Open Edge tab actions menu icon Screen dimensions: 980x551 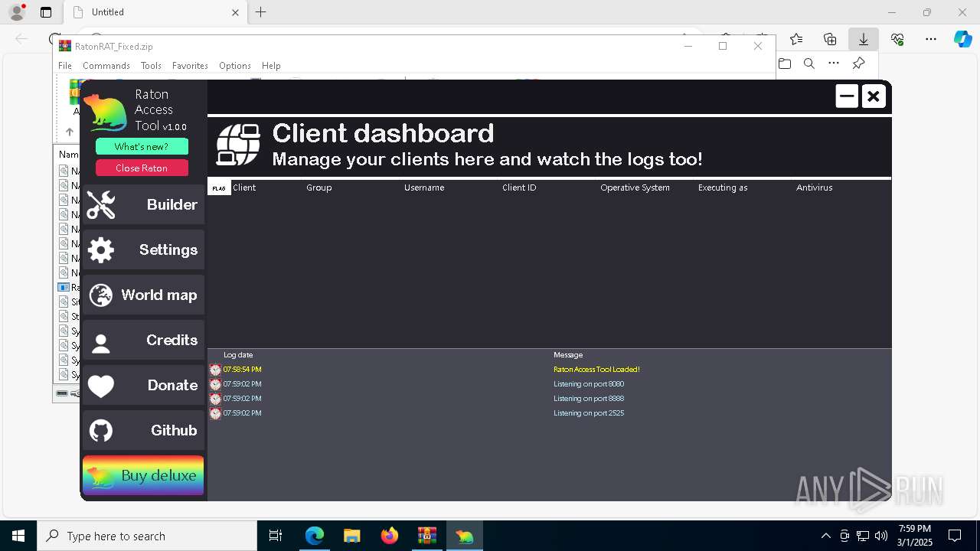click(46, 12)
